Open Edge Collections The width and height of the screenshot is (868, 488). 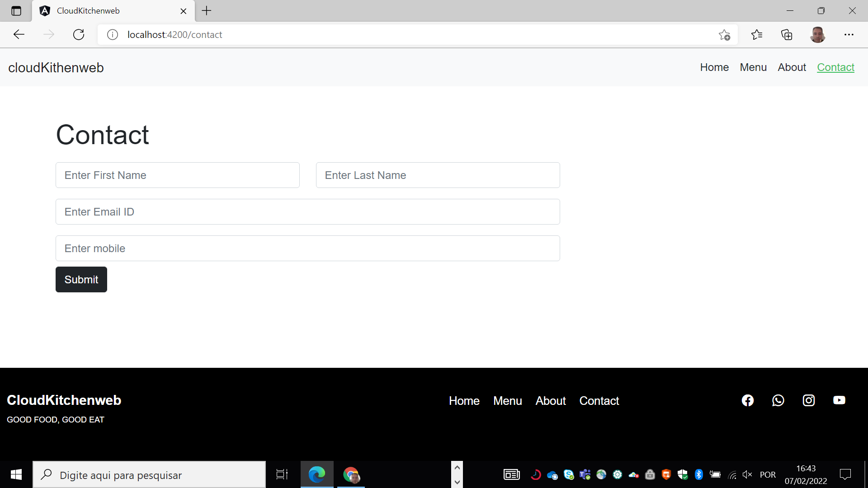787,34
